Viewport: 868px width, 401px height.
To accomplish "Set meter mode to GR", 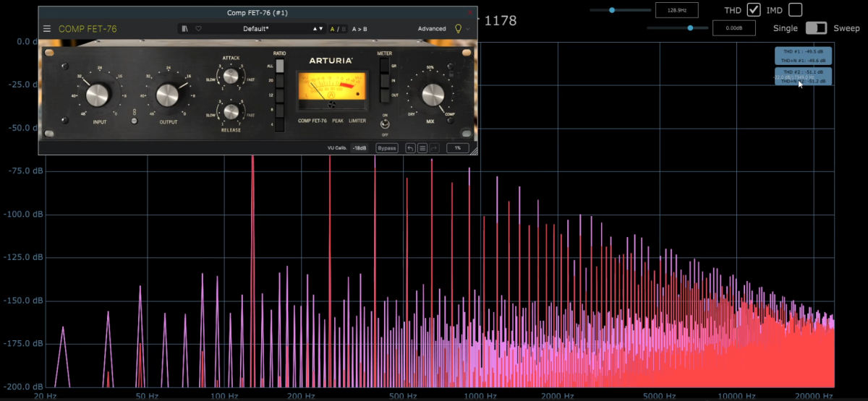I will (384, 66).
